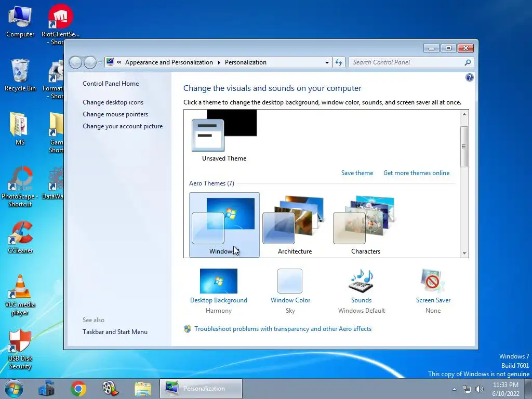Click the theme list scrollbar thumb
Viewport: 532px width, 399px height.
(x=464, y=146)
